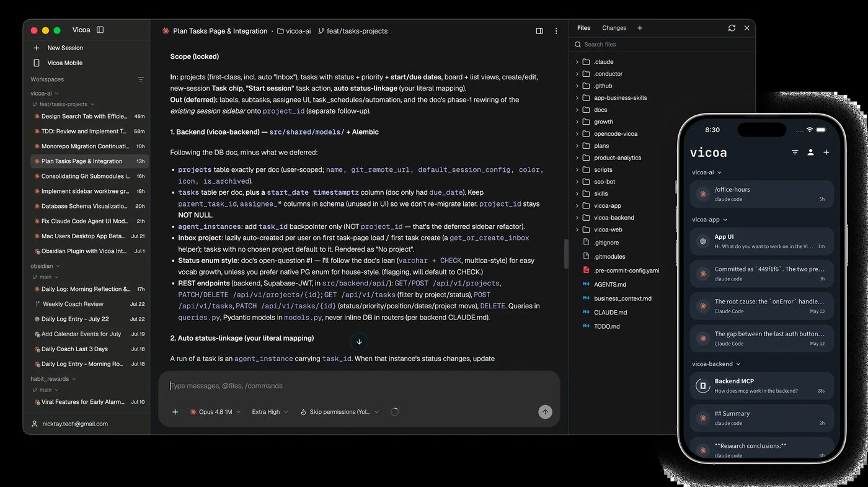868x487 pixels.
Task: Open the Skip permissions mode dropdown
Action: 339,412
